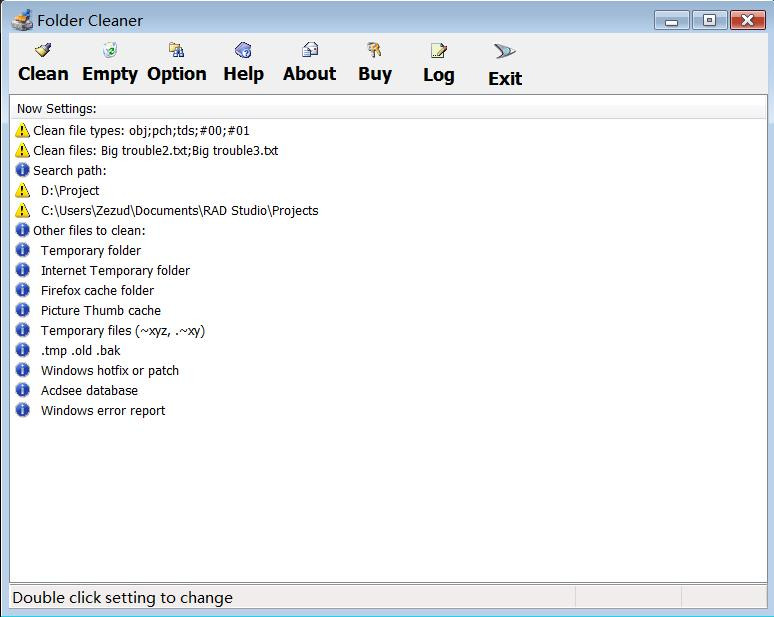Click the Clean toolbar label
774x617 pixels.
[x=43, y=74]
